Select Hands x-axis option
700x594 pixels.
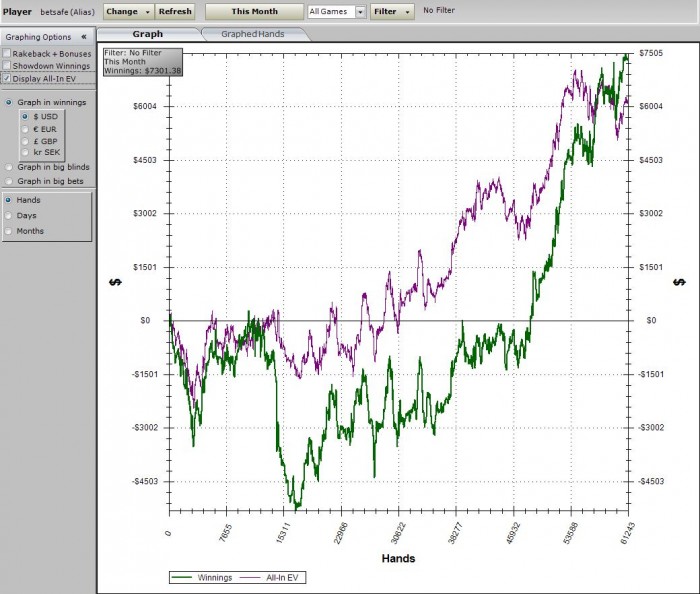8,200
